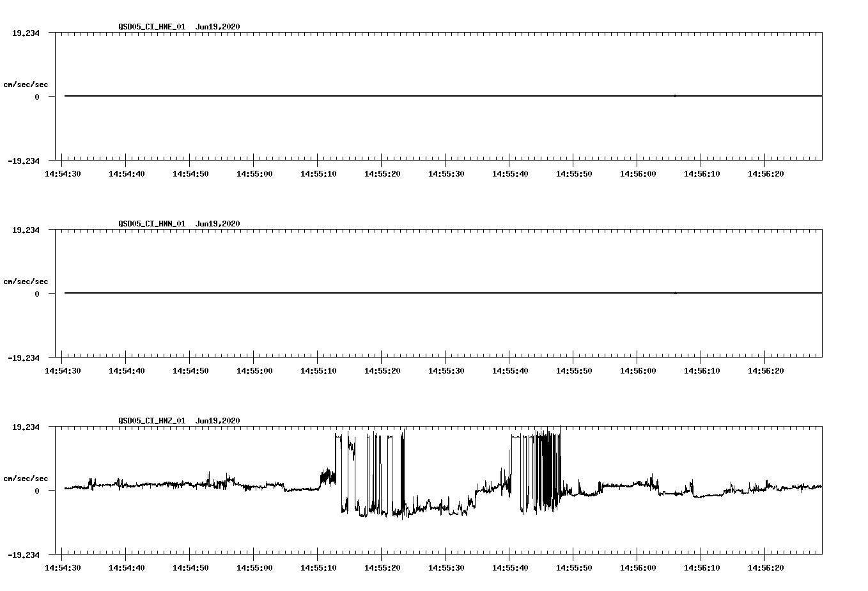The height and width of the screenshot is (591, 868).
Task: Pick 14:54:30 beneath the HNZ plot
Action: (63, 568)
